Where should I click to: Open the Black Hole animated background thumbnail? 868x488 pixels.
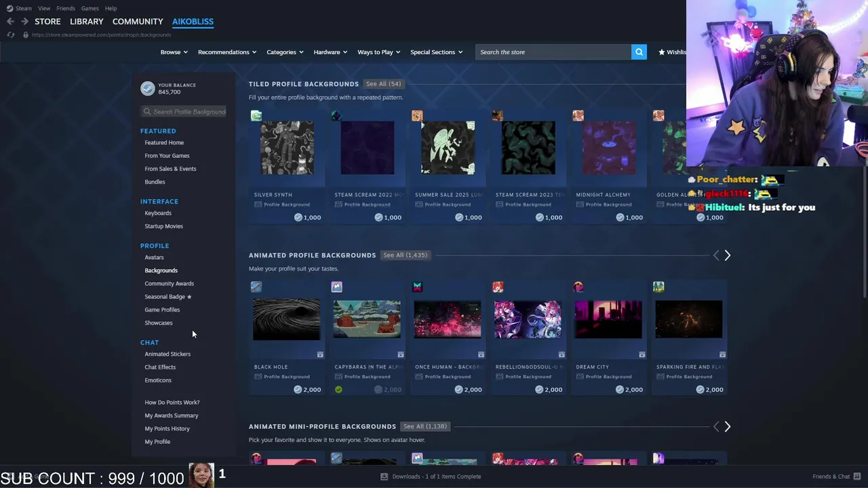coord(287,319)
